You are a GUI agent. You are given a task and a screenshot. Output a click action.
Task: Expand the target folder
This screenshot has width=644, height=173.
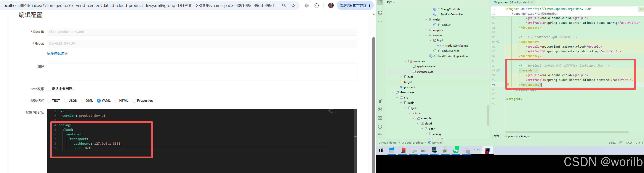click(x=397, y=82)
